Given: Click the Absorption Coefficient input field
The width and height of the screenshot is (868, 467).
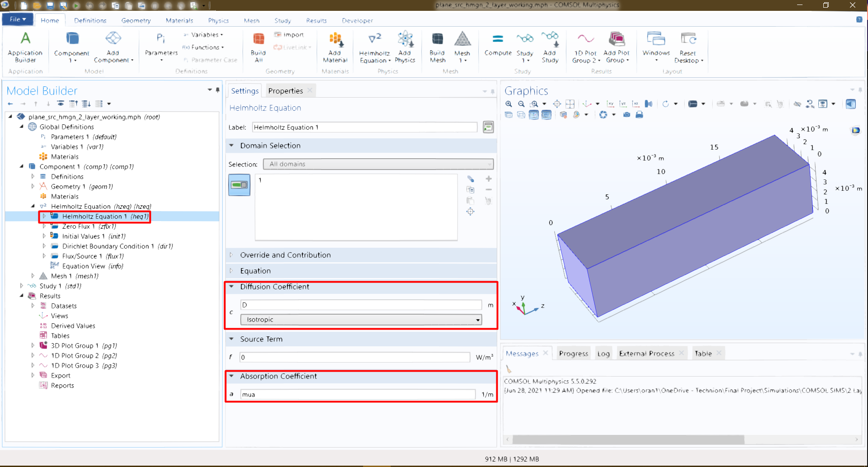Looking at the screenshot, I should (357, 395).
